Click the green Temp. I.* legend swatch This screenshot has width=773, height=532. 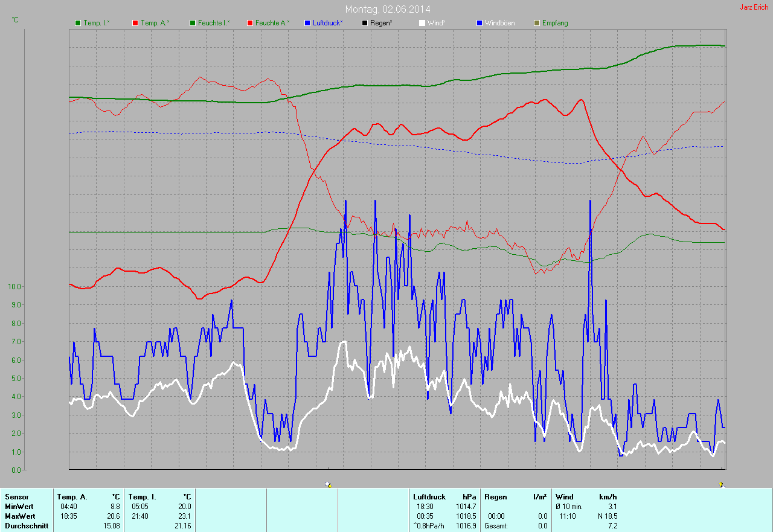point(78,23)
